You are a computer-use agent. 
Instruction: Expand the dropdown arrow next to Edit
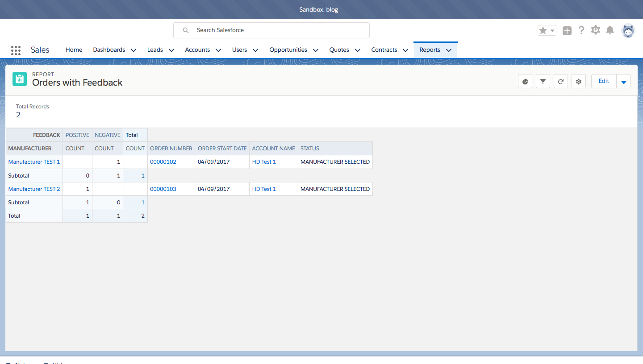tap(623, 81)
